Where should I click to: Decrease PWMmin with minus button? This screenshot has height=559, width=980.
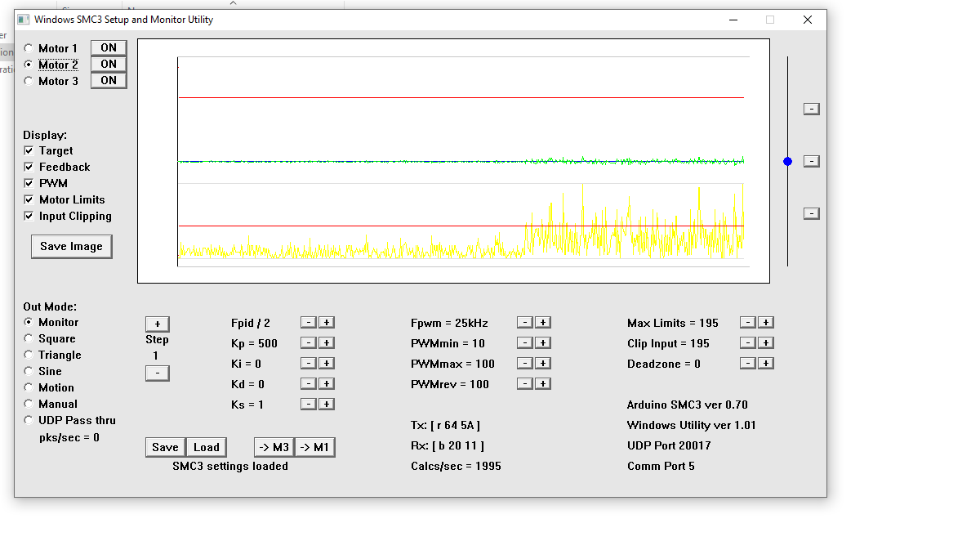coord(525,342)
